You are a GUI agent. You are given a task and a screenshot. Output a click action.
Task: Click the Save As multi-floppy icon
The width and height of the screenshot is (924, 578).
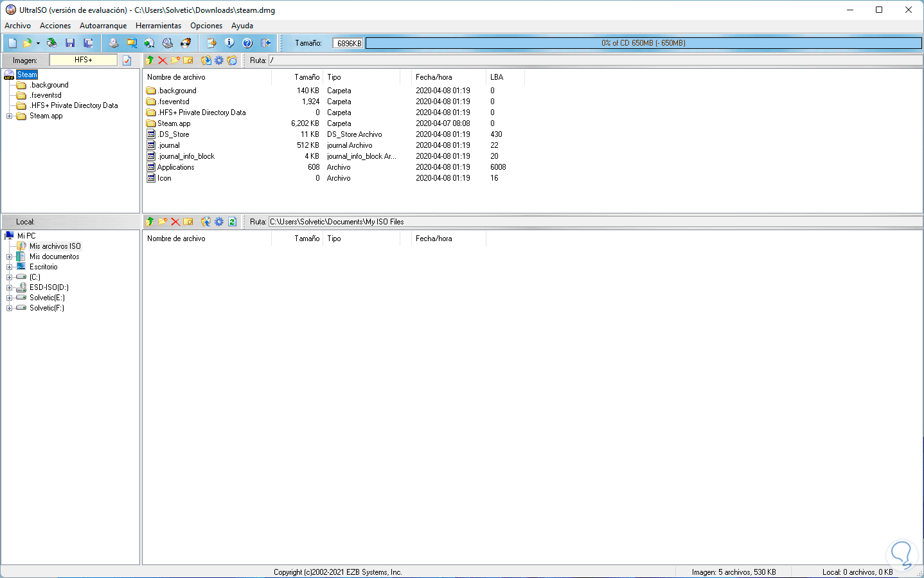[88, 43]
